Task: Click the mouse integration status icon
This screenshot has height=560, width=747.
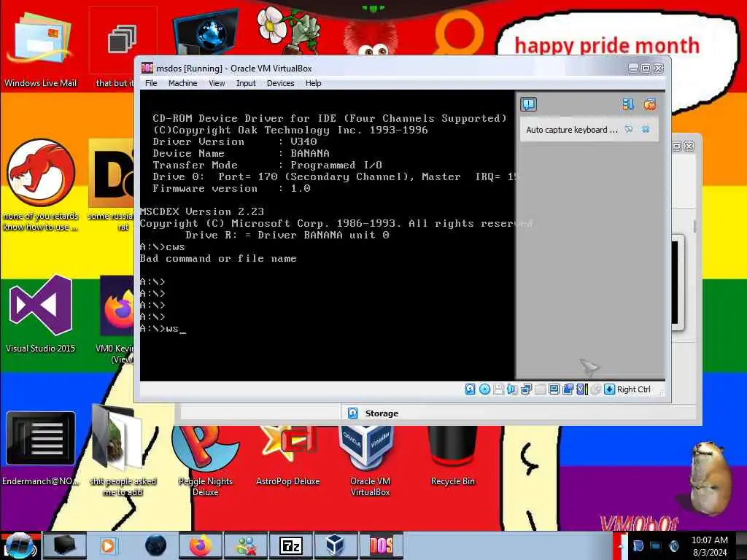Action: pyautogui.click(x=595, y=389)
